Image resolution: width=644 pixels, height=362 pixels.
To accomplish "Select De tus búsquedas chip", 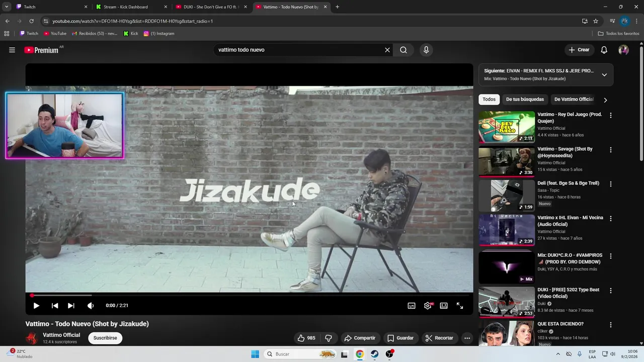I will (525, 100).
